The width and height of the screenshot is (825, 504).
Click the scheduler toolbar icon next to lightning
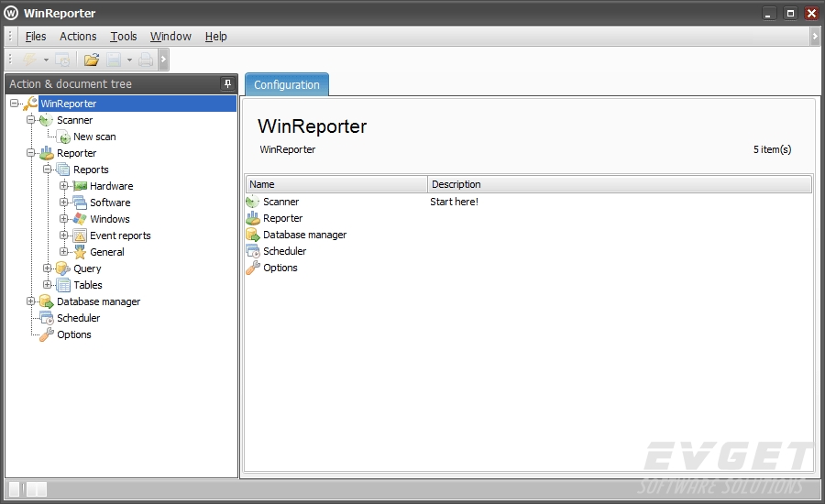click(62, 60)
